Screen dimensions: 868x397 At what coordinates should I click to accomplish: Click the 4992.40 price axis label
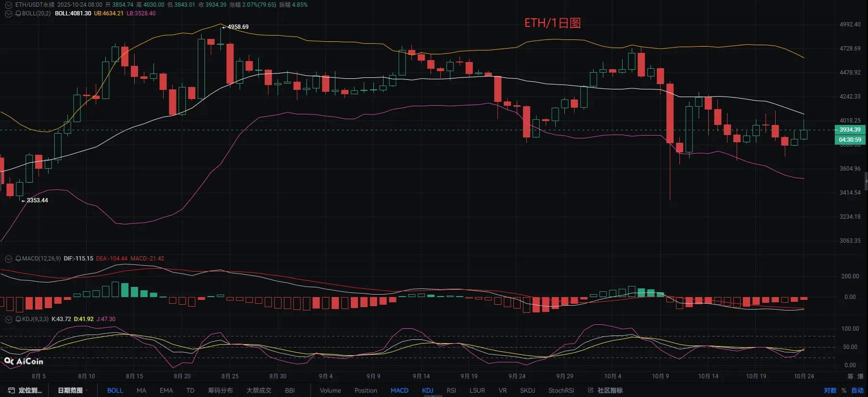point(850,25)
